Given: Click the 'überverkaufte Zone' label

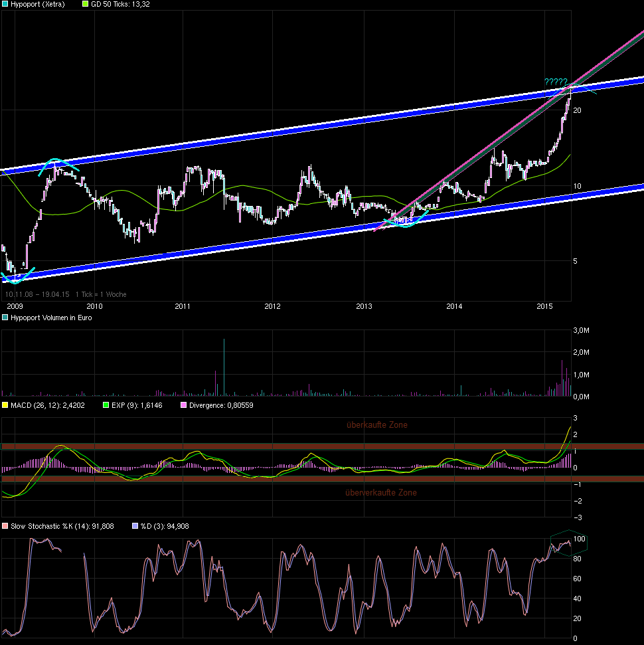Looking at the screenshot, I should point(381,492).
